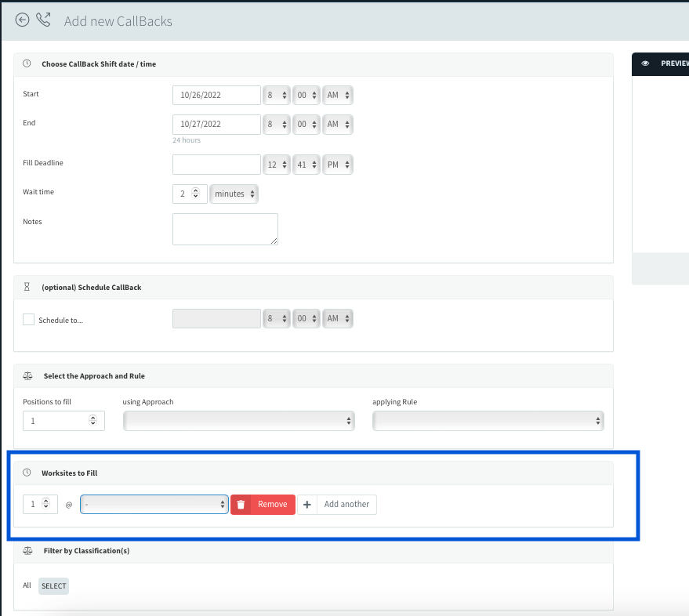Open the Schedule to hour dropdown

coord(277,318)
